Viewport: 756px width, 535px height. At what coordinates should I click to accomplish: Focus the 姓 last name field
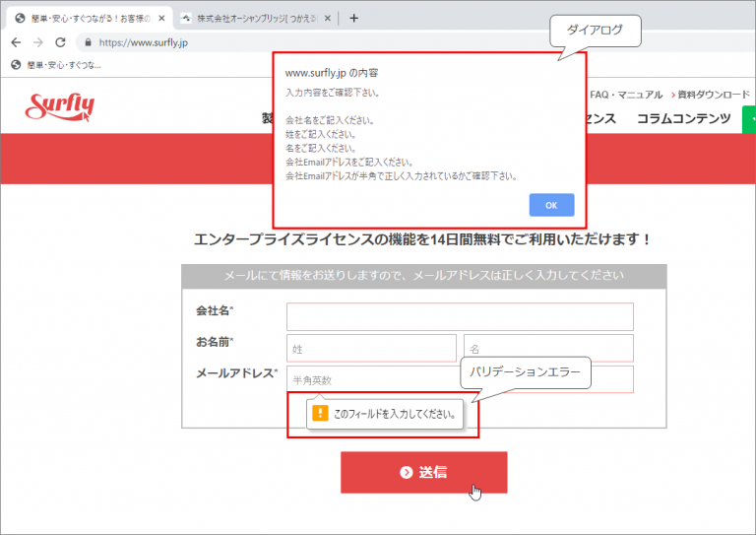371,348
